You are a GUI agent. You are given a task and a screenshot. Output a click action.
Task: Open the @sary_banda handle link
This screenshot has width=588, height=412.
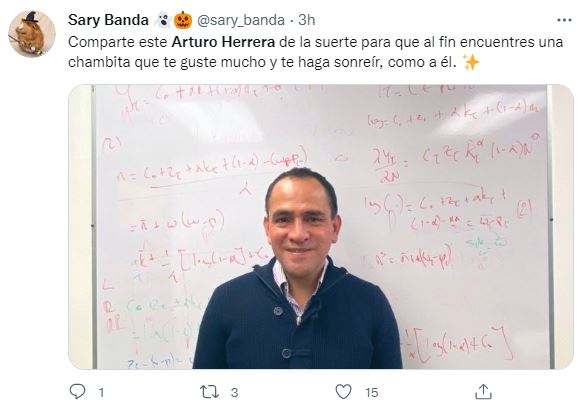(x=241, y=20)
